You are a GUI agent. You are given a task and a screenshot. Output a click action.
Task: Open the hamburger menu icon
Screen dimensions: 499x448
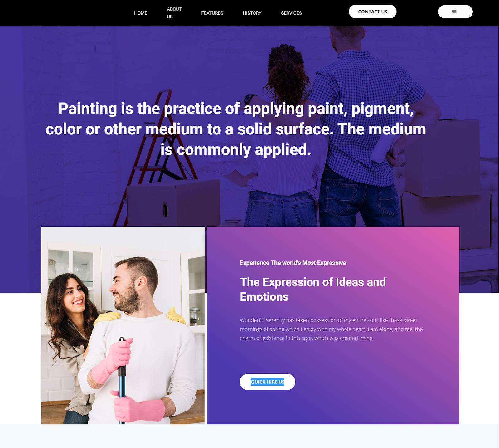455,12
